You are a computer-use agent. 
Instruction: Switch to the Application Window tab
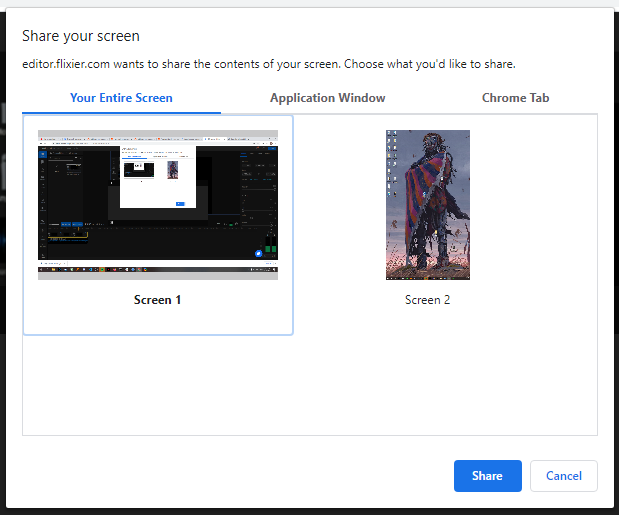(328, 98)
